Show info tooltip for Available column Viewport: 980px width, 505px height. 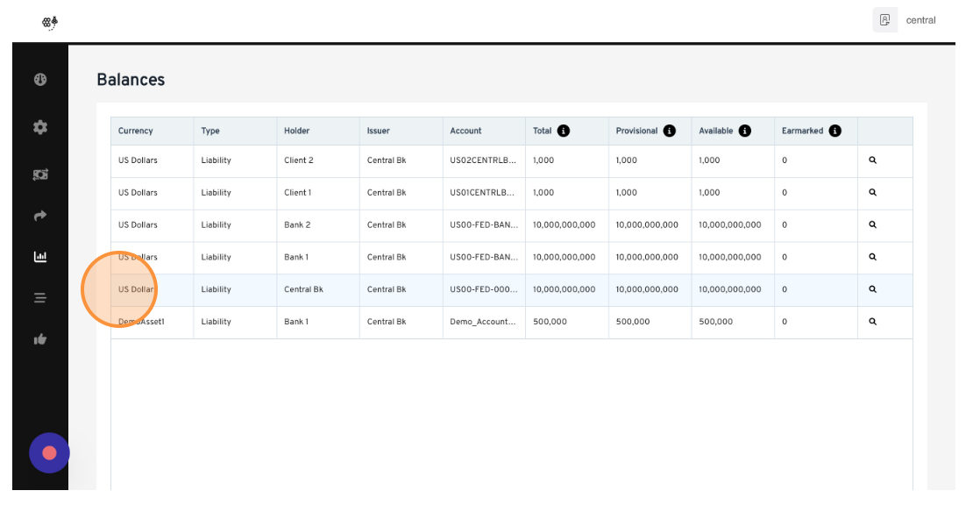(x=744, y=131)
